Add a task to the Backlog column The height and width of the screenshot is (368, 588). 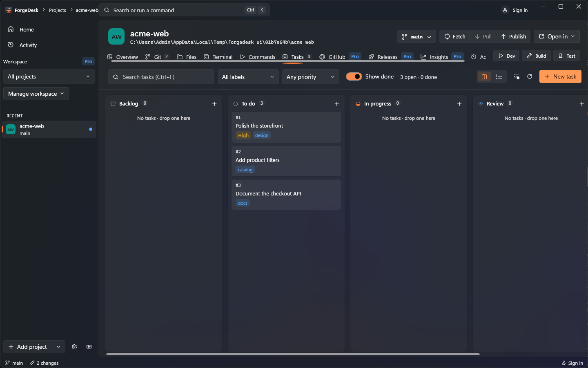coord(214,104)
